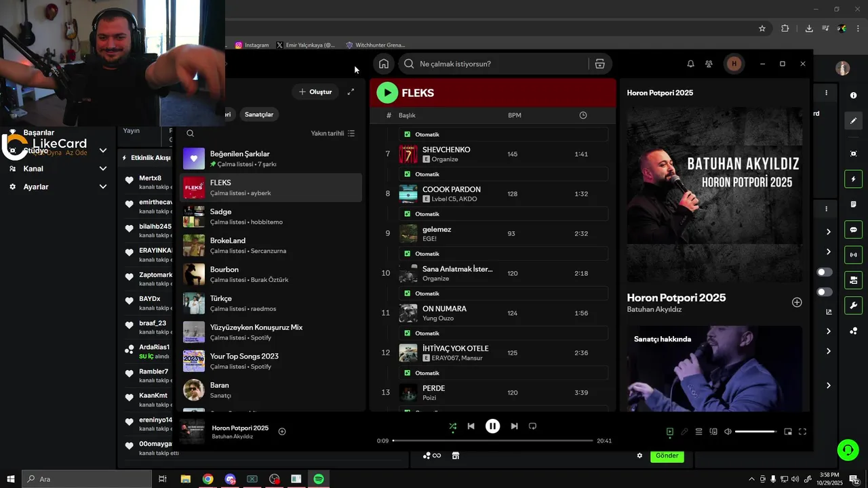Image resolution: width=868 pixels, height=488 pixels.
Task: Open Spotify notifications bell
Action: click(690, 64)
